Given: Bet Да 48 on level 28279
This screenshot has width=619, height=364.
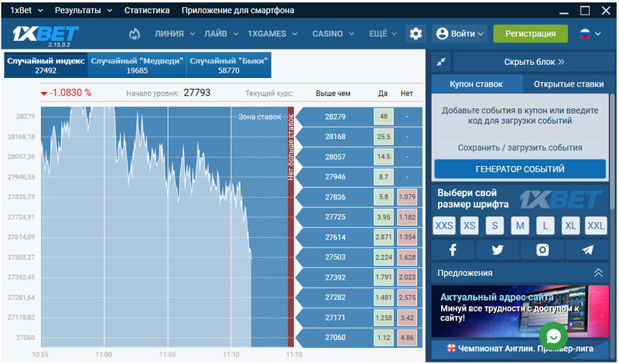Looking at the screenshot, I should [x=383, y=117].
